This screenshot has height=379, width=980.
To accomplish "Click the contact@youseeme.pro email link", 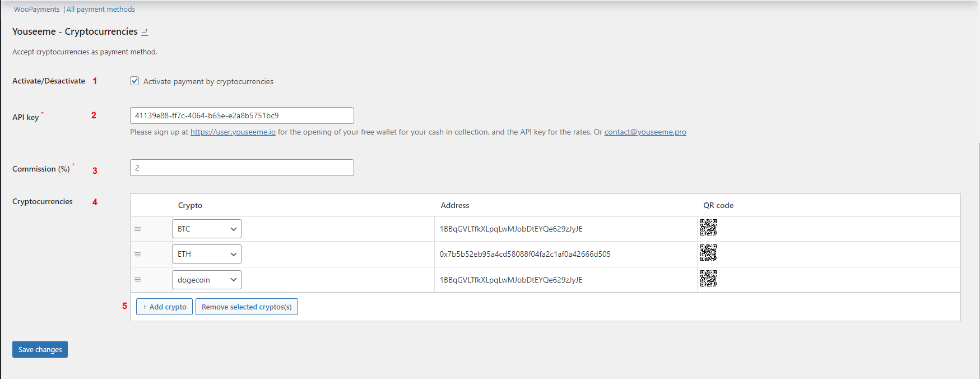I will [645, 132].
